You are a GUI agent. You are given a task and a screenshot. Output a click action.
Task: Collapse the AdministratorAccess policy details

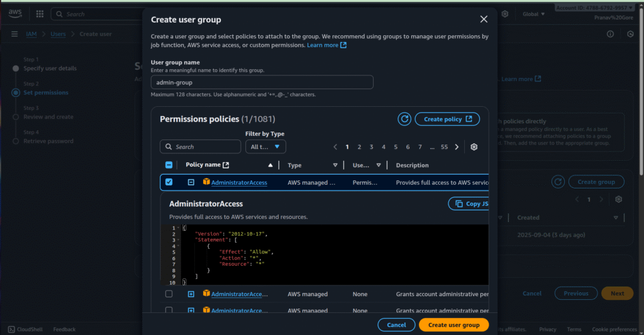tap(191, 182)
